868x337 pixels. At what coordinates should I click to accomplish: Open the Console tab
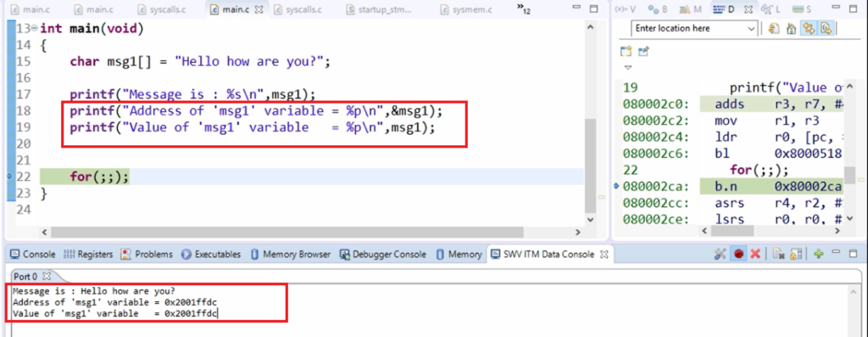coord(33,255)
